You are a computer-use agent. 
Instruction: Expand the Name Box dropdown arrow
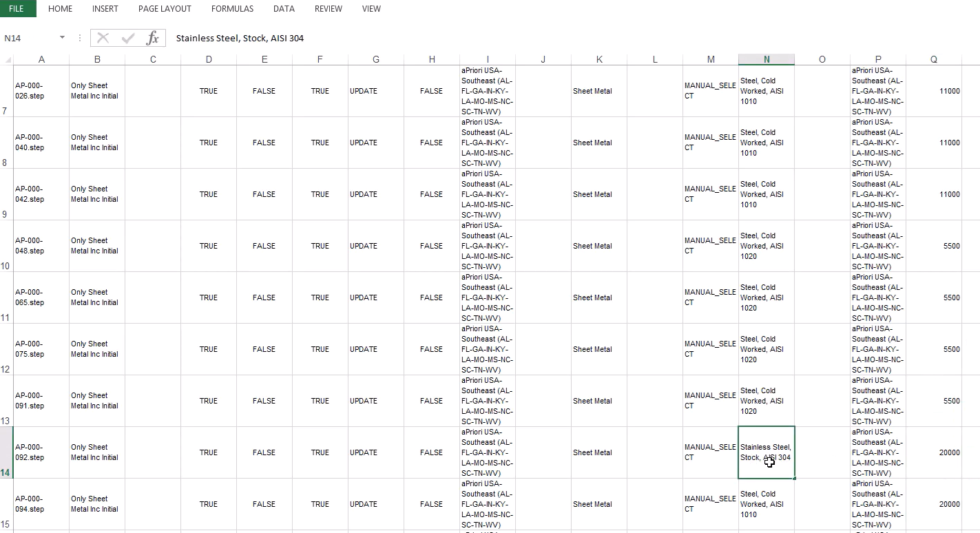pyautogui.click(x=62, y=38)
